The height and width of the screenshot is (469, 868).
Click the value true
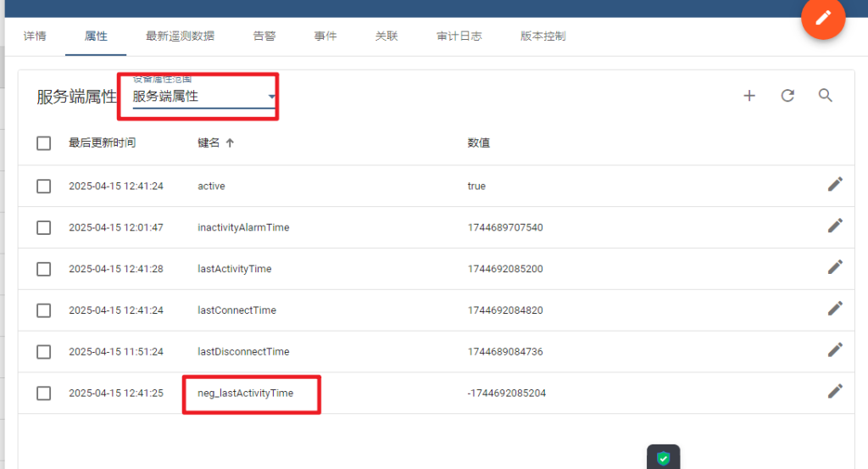476,186
